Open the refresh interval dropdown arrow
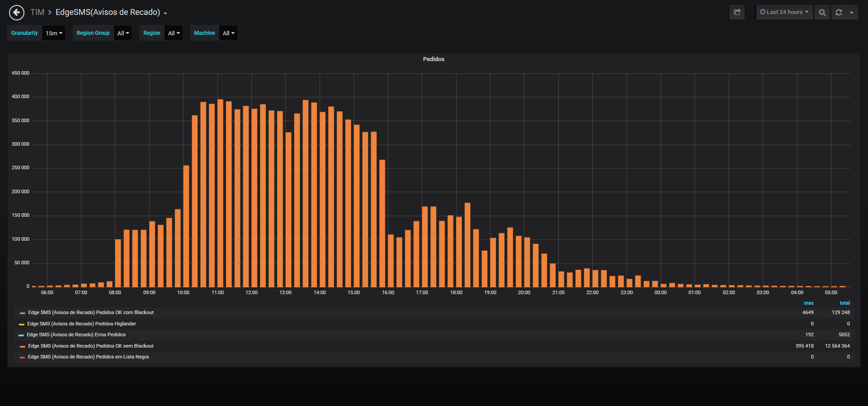 tap(852, 12)
